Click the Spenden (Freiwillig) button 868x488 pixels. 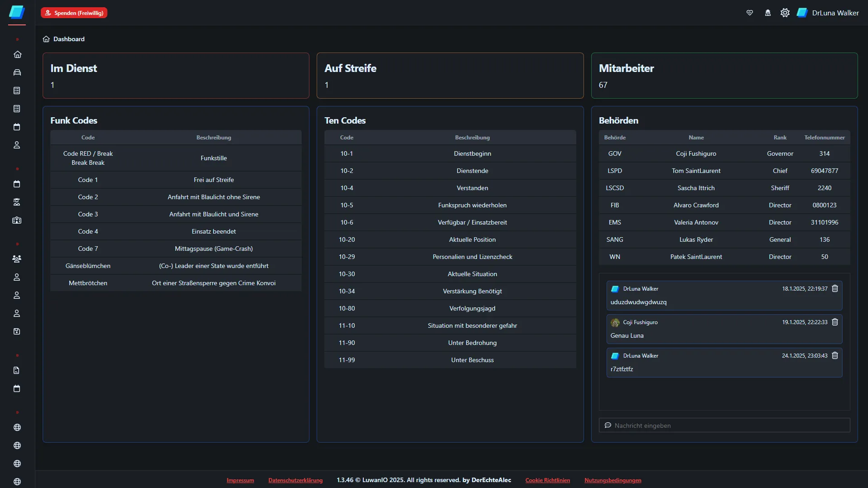pos(74,13)
